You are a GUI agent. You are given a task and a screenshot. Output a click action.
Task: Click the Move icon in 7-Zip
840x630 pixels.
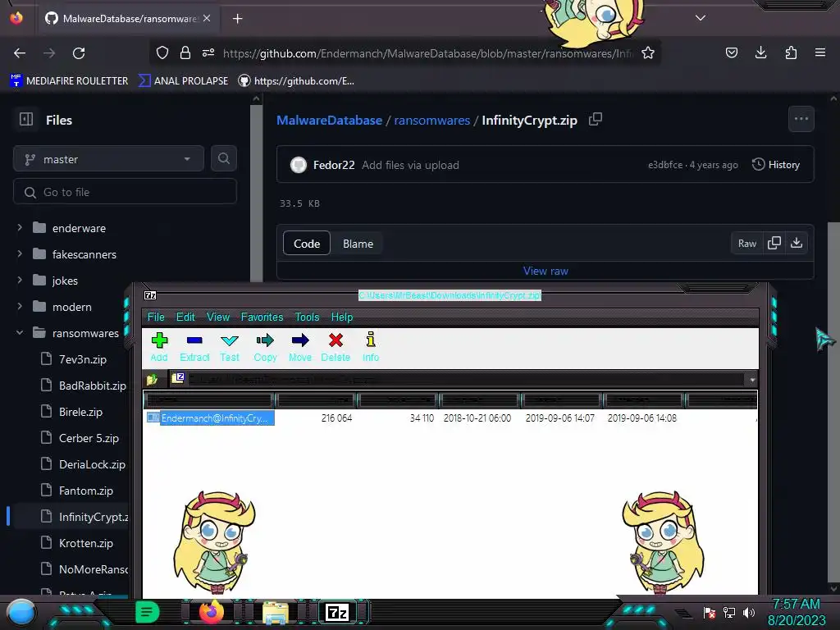(x=300, y=347)
